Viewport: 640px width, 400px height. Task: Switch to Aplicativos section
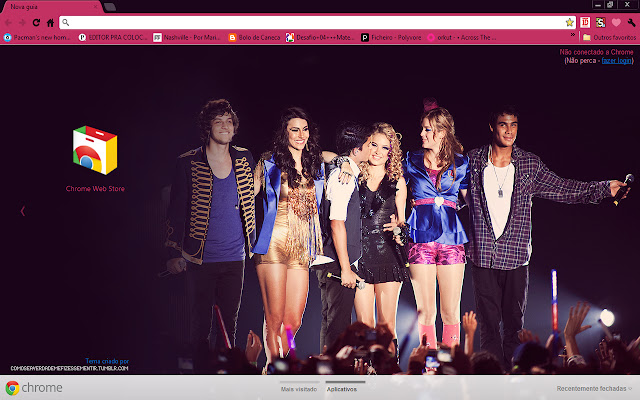[342, 389]
